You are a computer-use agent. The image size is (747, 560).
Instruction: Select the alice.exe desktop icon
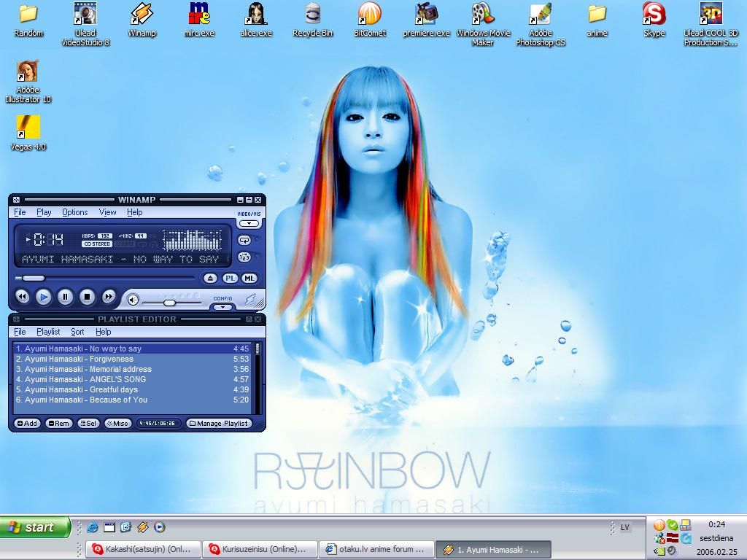(256, 20)
